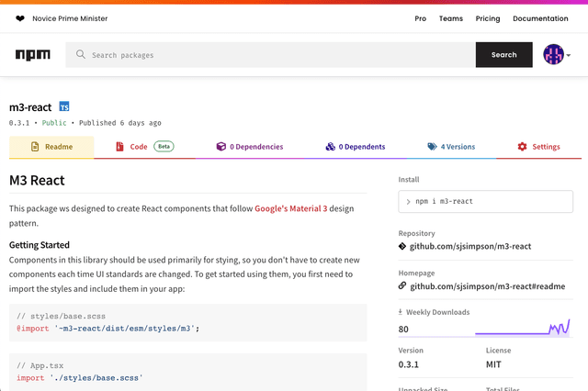Copy the npm i m3-react install command
Screen dimensions: 588x391
[486, 202]
